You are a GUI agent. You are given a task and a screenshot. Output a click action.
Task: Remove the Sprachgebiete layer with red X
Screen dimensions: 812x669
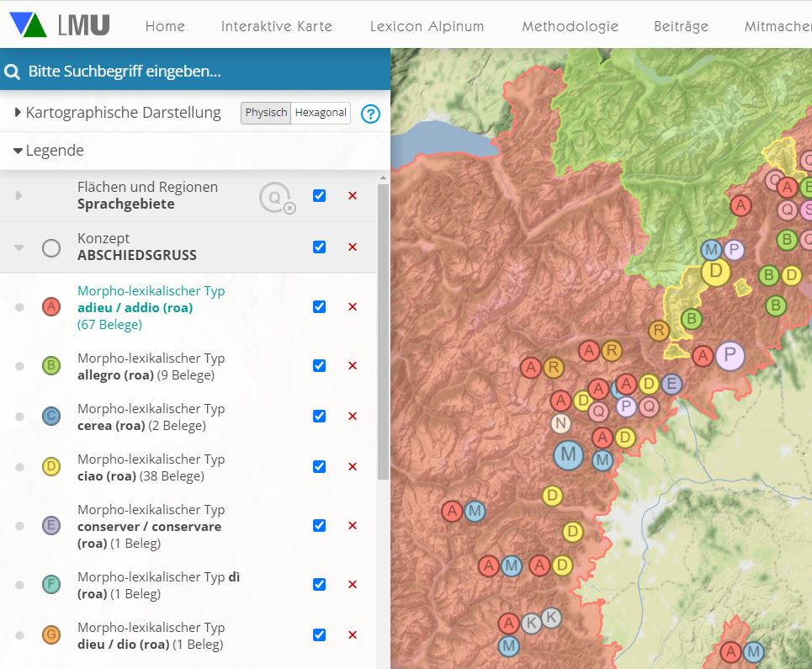coord(353,196)
